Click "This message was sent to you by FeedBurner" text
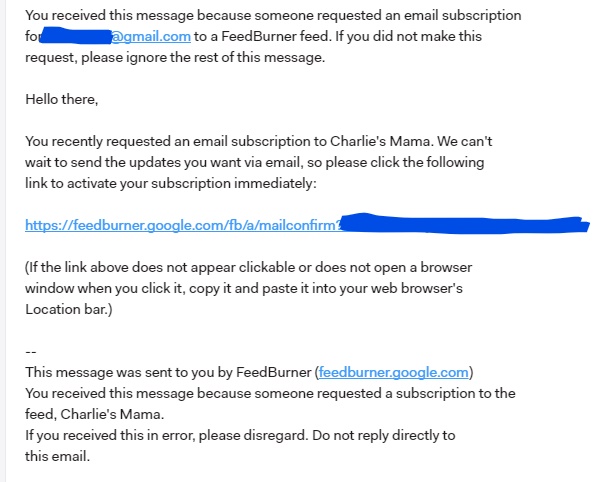602x482 pixels. point(168,372)
